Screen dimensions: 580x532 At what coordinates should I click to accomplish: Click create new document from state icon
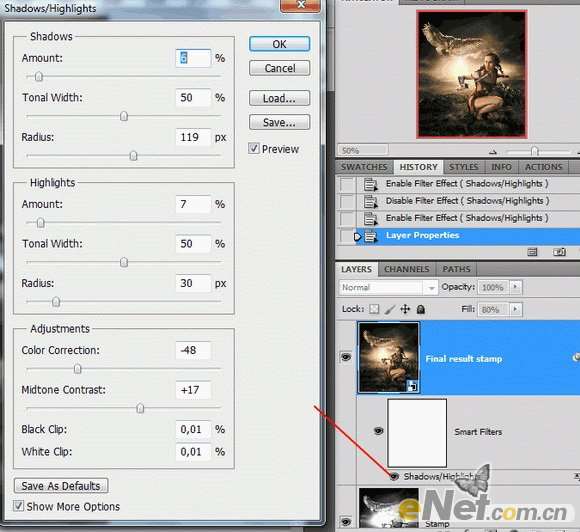pyautogui.click(x=532, y=252)
